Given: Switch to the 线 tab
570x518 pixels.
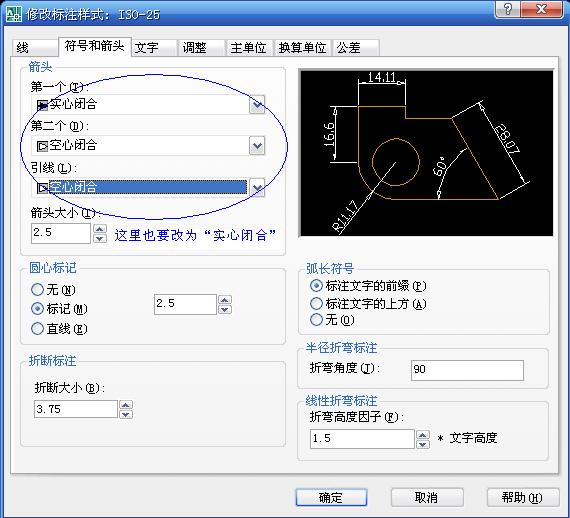Looking at the screenshot, I should (x=35, y=48).
